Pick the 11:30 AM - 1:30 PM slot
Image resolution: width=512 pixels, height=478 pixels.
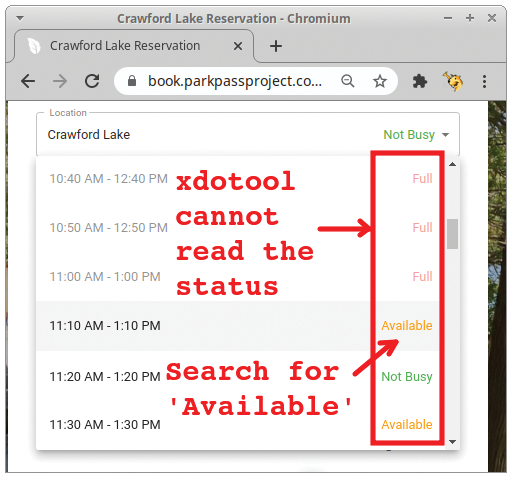pos(237,425)
